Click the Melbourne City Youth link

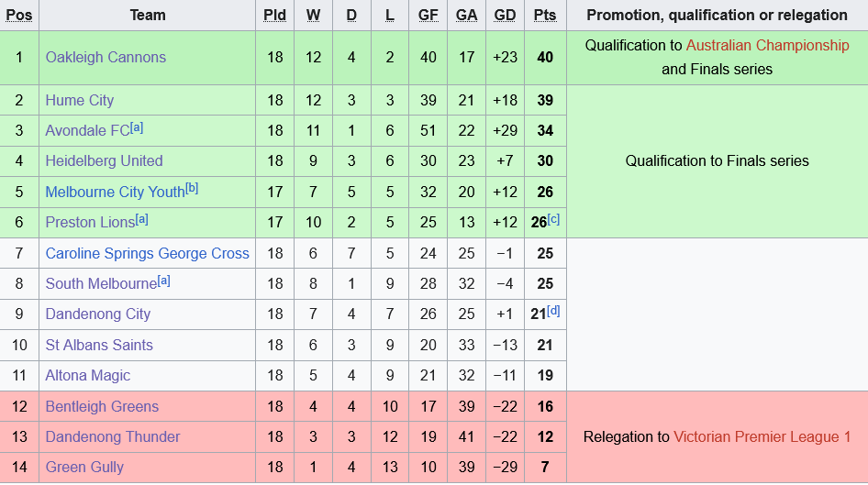coord(115,192)
